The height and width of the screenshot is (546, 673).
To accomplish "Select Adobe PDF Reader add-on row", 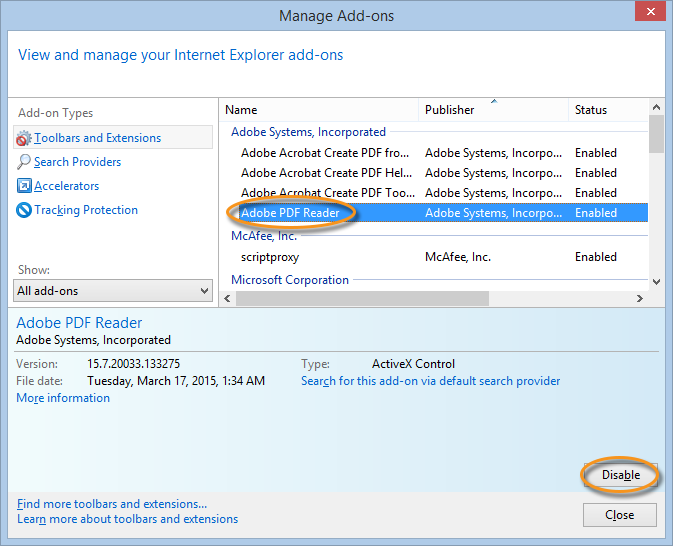I will tap(290, 213).
